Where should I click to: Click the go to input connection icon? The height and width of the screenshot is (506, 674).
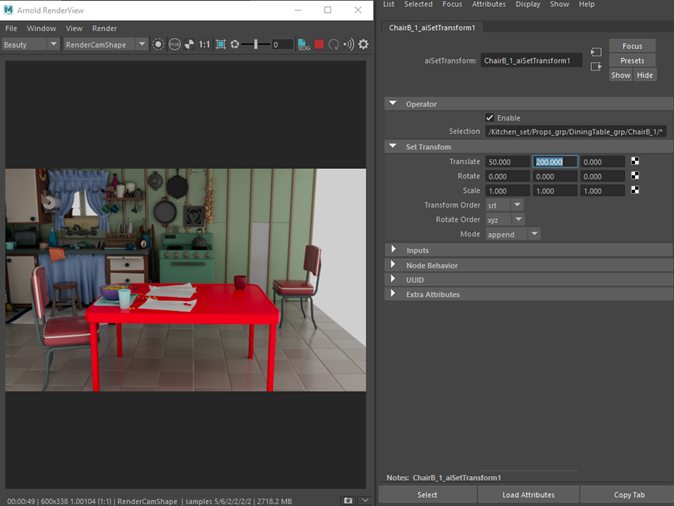coord(596,52)
